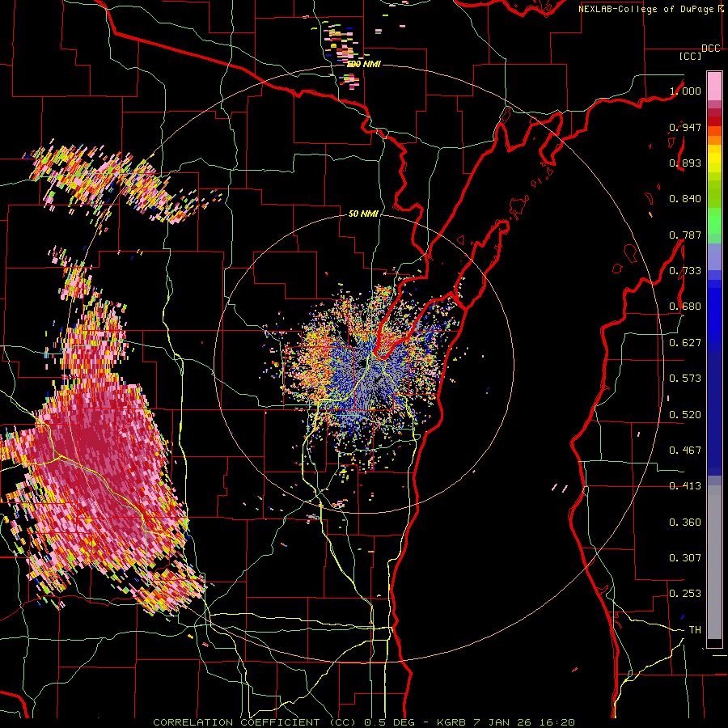Screen dimensions: 728x728
Task: Click the TH threshold label on legend
Action: 695,630
